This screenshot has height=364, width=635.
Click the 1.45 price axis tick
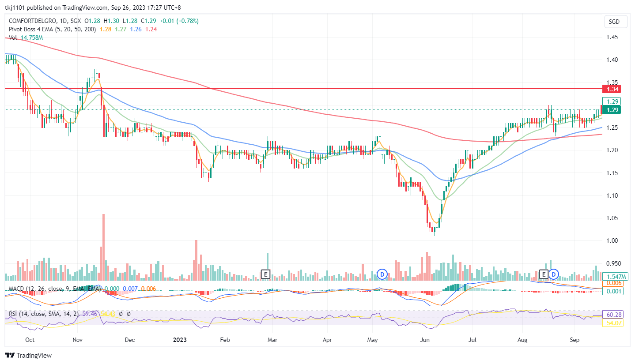(612, 37)
